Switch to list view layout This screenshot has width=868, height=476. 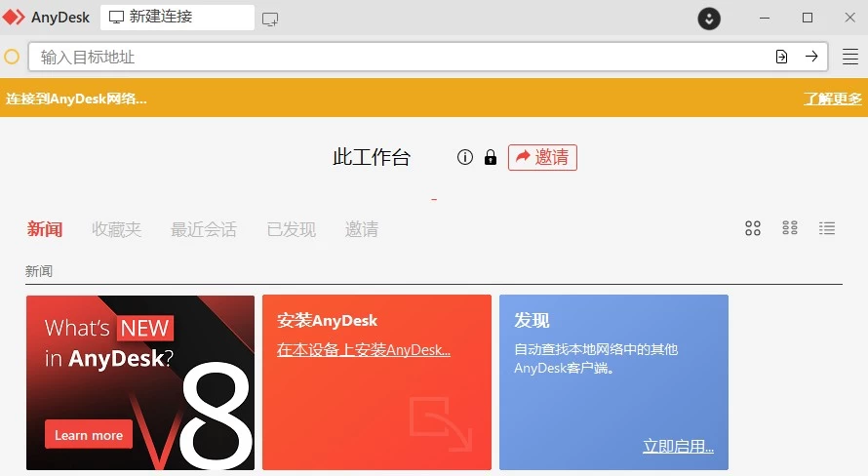pyautogui.click(x=827, y=228)
